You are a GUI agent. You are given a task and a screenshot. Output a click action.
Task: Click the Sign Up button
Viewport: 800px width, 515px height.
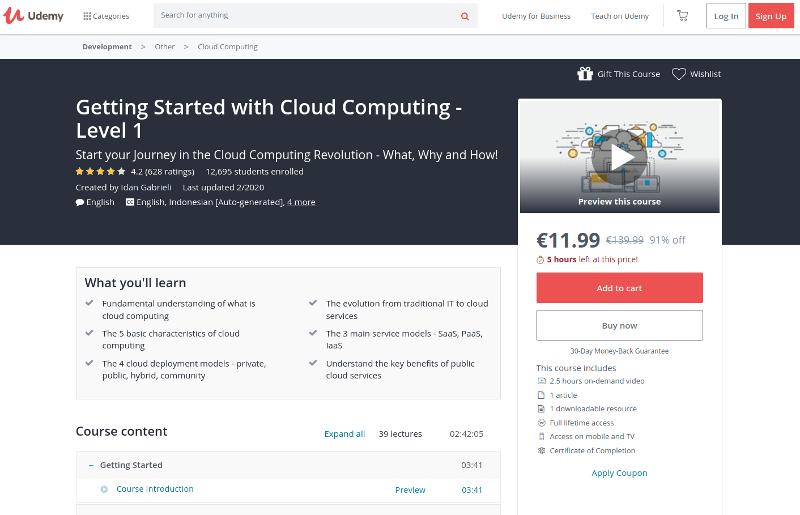coord(771,16)
